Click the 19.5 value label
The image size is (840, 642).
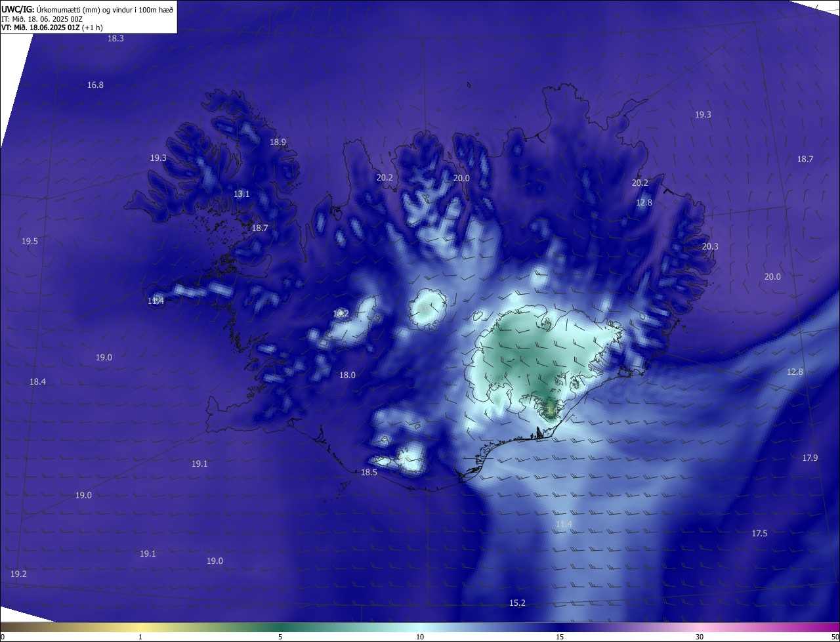point(30,242)
